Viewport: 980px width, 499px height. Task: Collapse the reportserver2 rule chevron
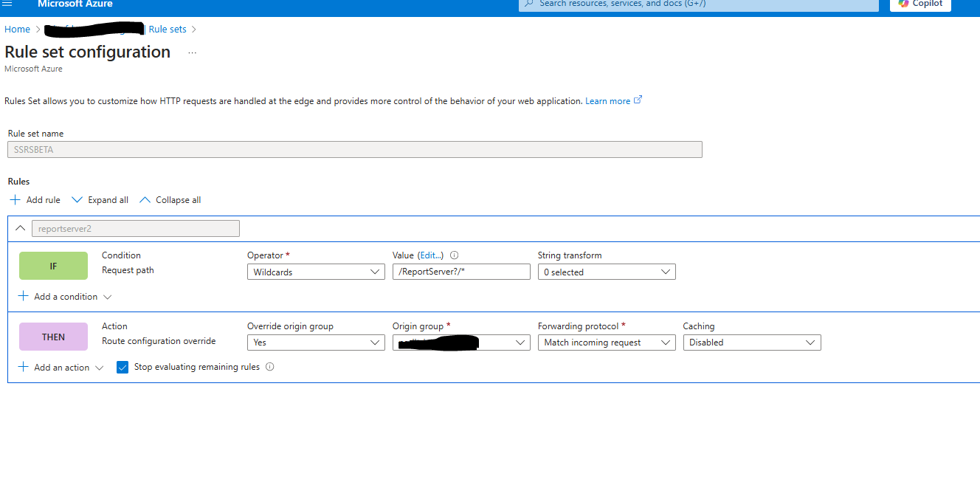[21, 229]
